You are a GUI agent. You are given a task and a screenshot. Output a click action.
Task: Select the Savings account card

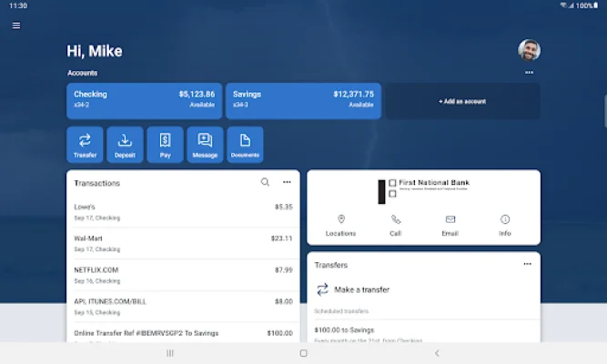pos(303,101)
